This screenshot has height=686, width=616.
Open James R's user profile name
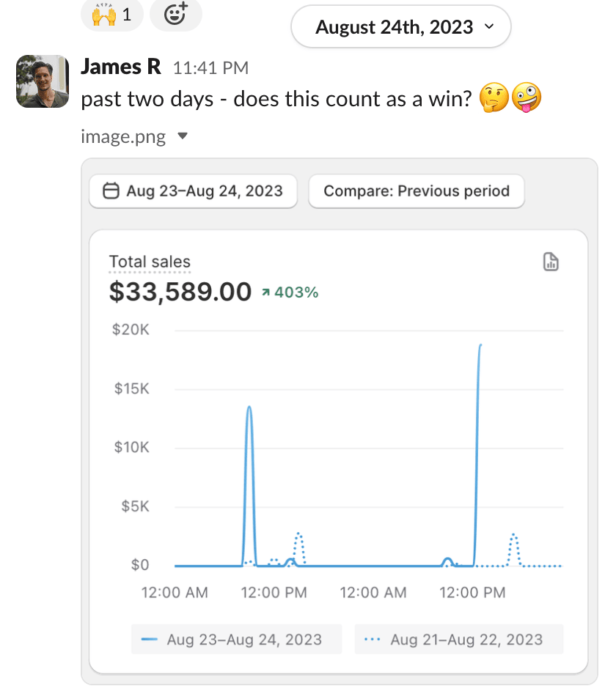coord(121,67)
